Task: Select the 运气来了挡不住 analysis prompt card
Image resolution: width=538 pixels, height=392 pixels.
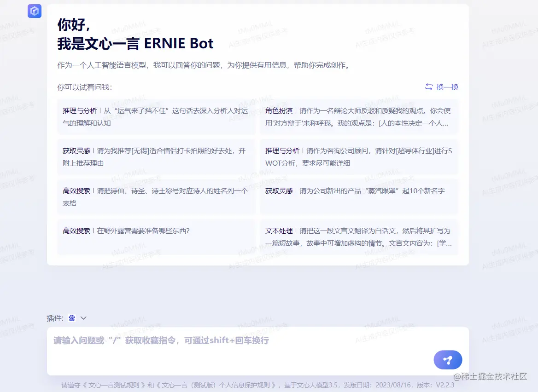Action: pos(156,117)
